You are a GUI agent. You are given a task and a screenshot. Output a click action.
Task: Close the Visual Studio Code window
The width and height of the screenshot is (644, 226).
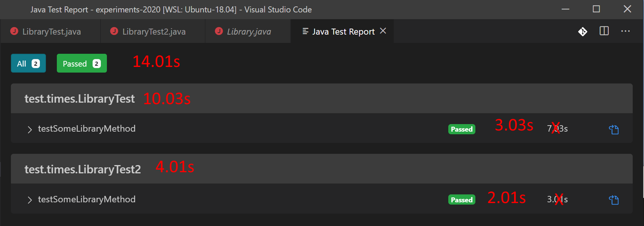[627, 9]
